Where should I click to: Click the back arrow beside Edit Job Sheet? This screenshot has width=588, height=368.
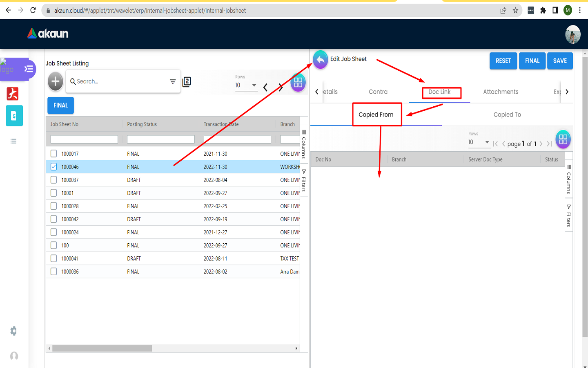coord(321,60)
